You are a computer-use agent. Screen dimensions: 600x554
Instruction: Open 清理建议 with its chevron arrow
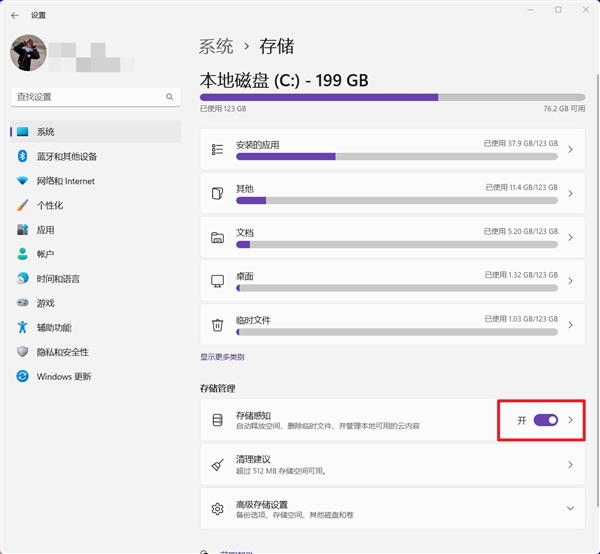[570, 465]
